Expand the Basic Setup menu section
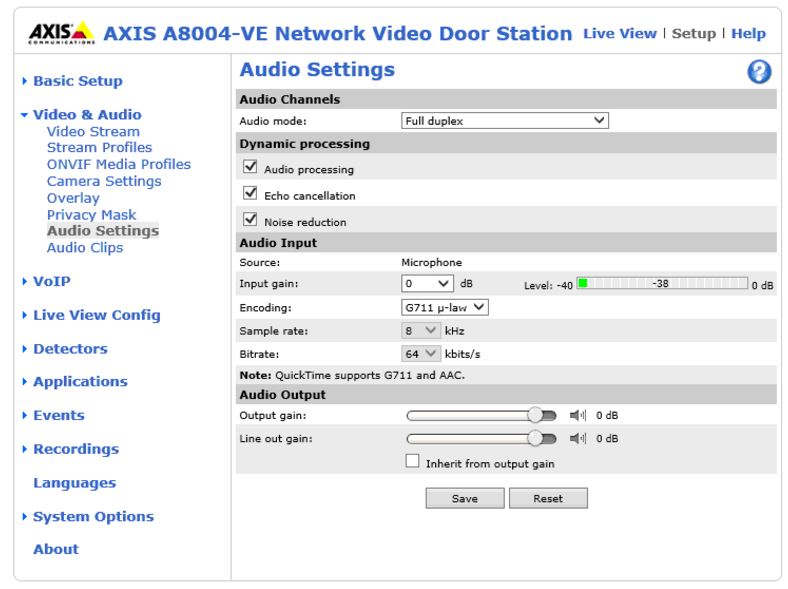788x589 pixels. (x=77, y=81)
